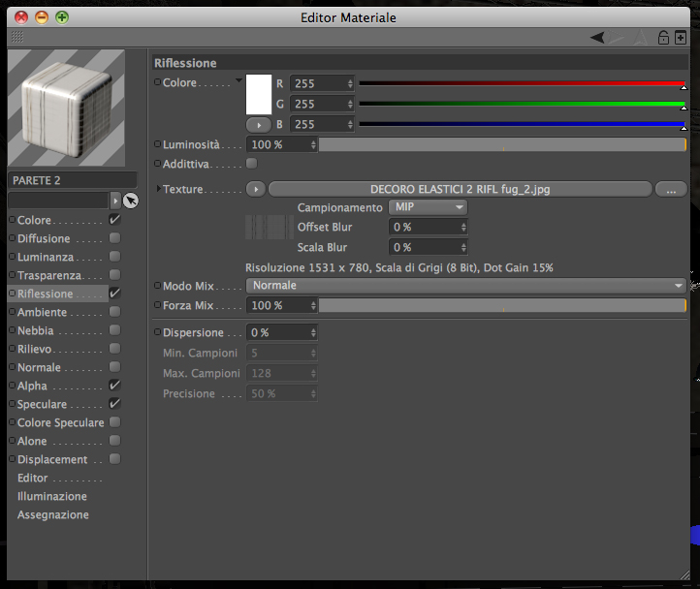Image resolution: width=700 pixels, height=589 pixels.
Task: Click the ellipsis browse texture button
Action: point(671,189)
